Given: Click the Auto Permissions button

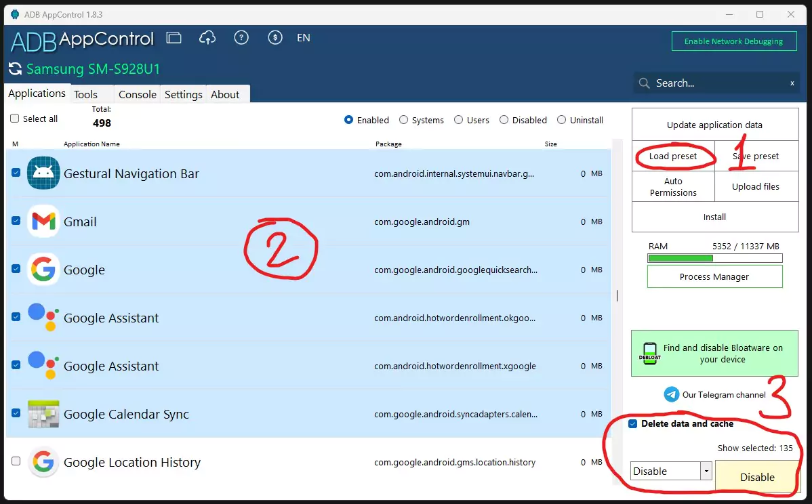Looking at the screenshot, I should 673,186.
